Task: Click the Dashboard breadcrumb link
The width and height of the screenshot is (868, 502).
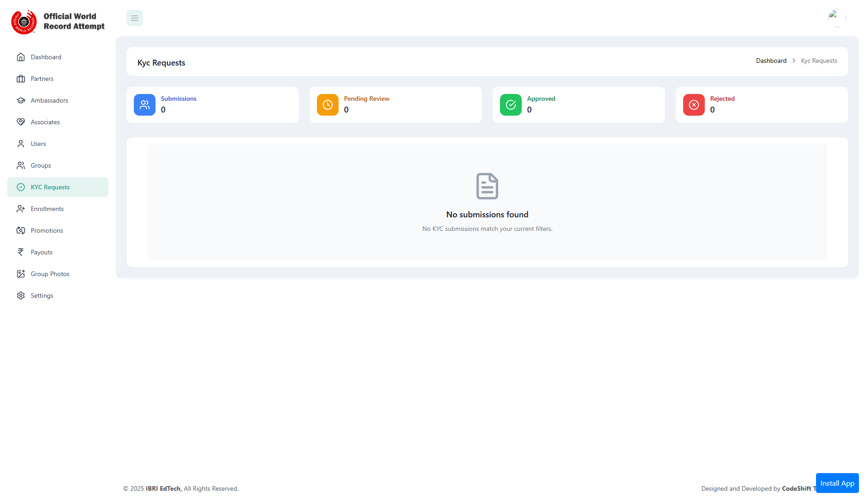Action: point(771,61)
